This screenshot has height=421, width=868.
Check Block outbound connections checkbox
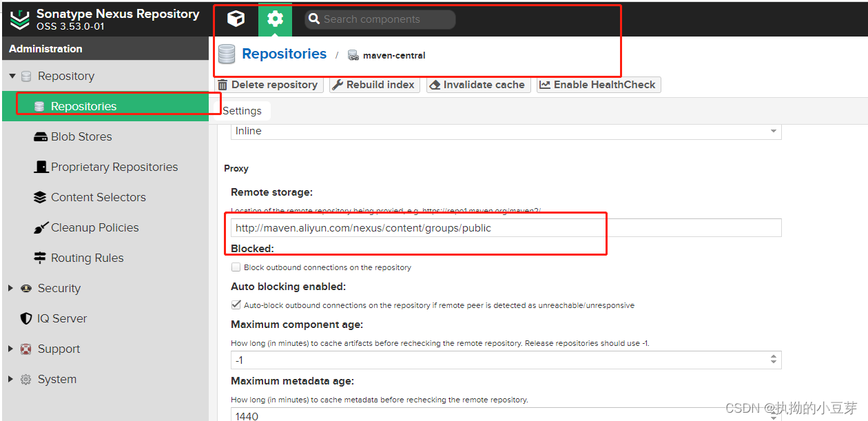tap(236, 267)
